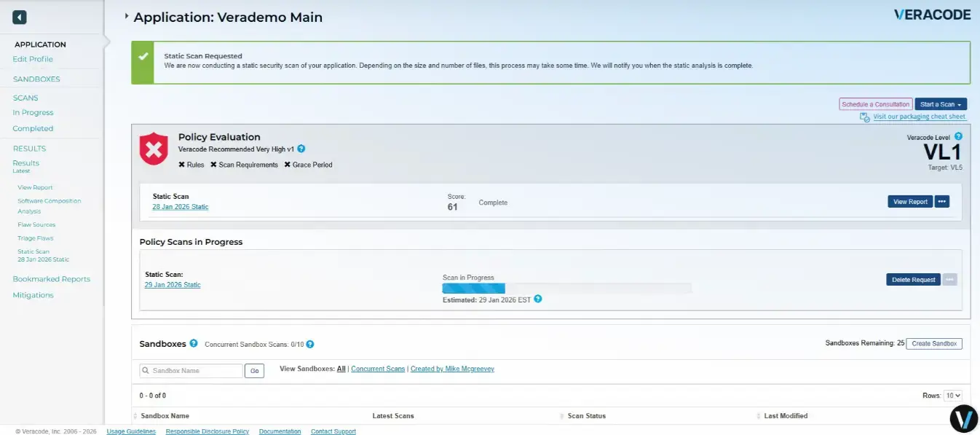Screen dimensions: 980x435
Task: Expand the Application title disclosure triangle
Action: (x=127, y=16)
